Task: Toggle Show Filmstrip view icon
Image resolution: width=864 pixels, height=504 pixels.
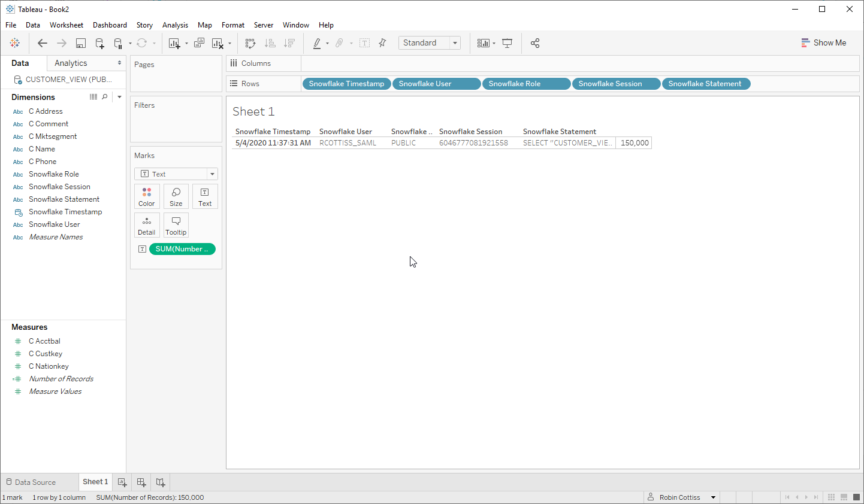Action: pyautogui.click(x=844, y=497)
